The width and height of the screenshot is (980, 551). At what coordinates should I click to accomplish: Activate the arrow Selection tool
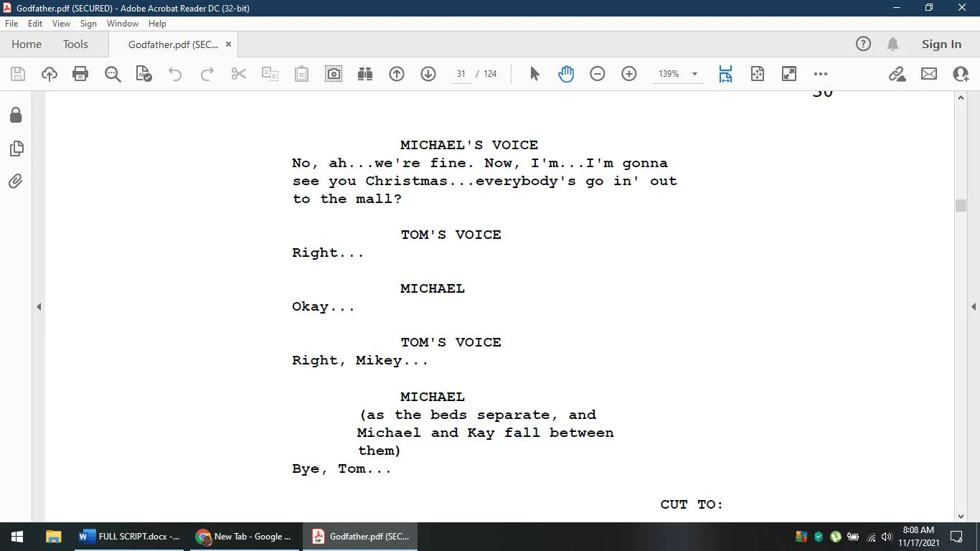pyautogui.click(x=534, y=74)
